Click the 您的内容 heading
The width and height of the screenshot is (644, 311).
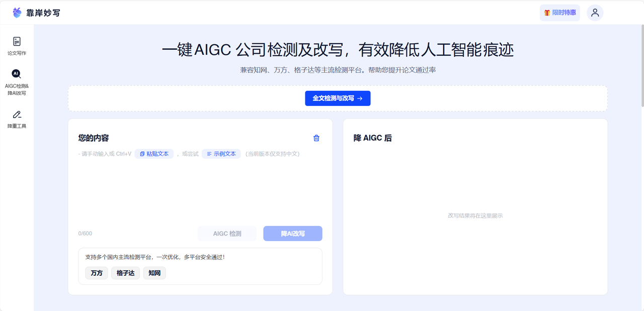coord(94,138)
